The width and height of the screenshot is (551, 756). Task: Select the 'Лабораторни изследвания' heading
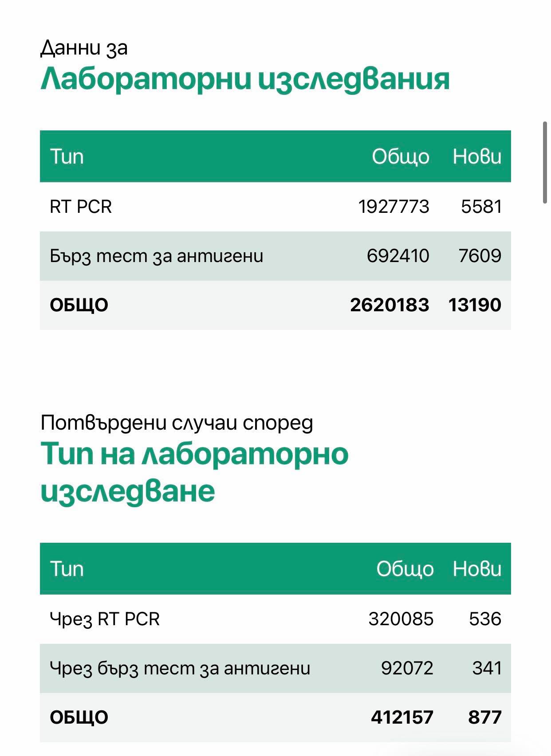(245, 80)
